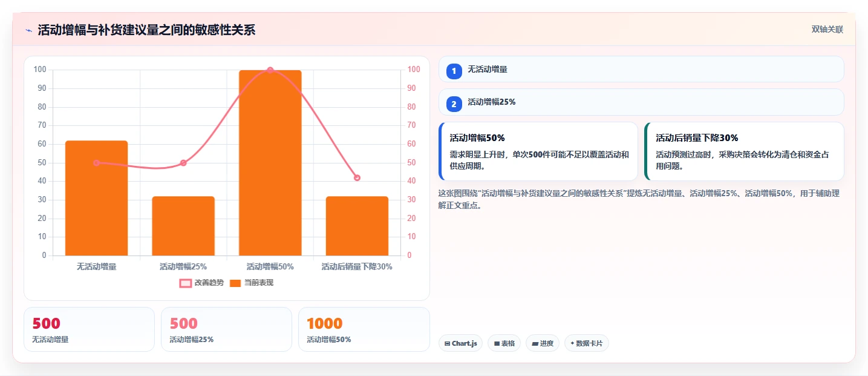Click the left axis value 100

pos(41,70)
